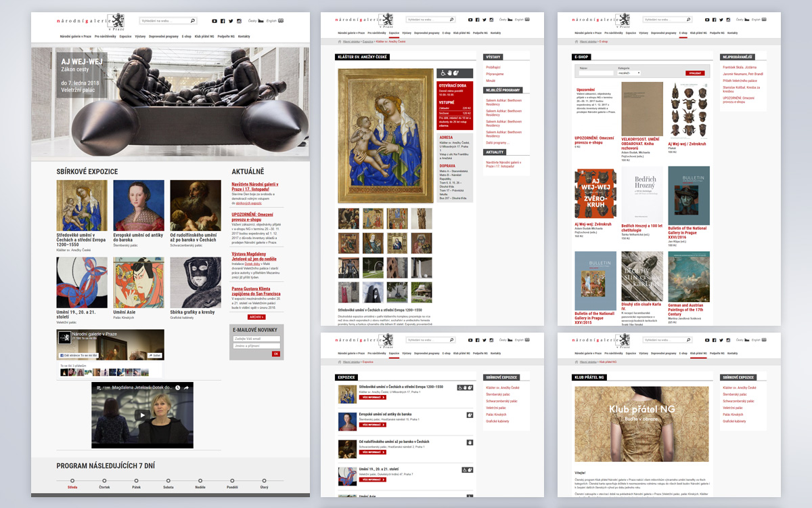
Task: Play the Magdalena Jetelová video
Action: point(142,415)
